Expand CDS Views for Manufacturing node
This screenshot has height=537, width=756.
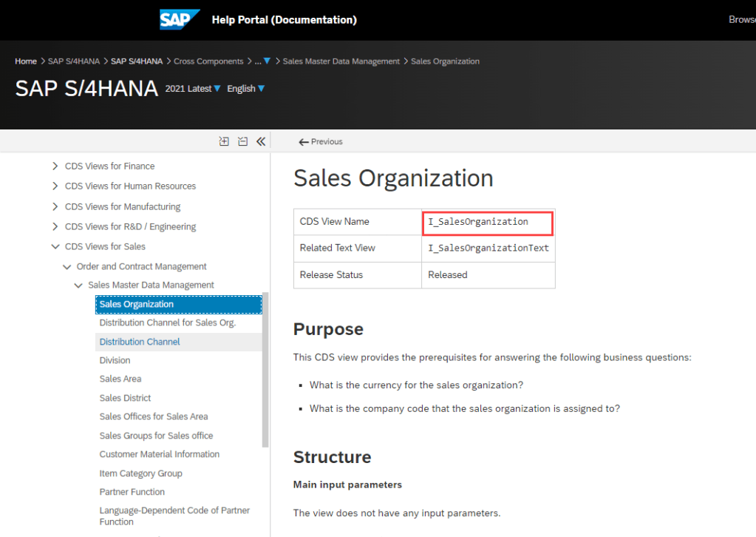coord(55,206)
